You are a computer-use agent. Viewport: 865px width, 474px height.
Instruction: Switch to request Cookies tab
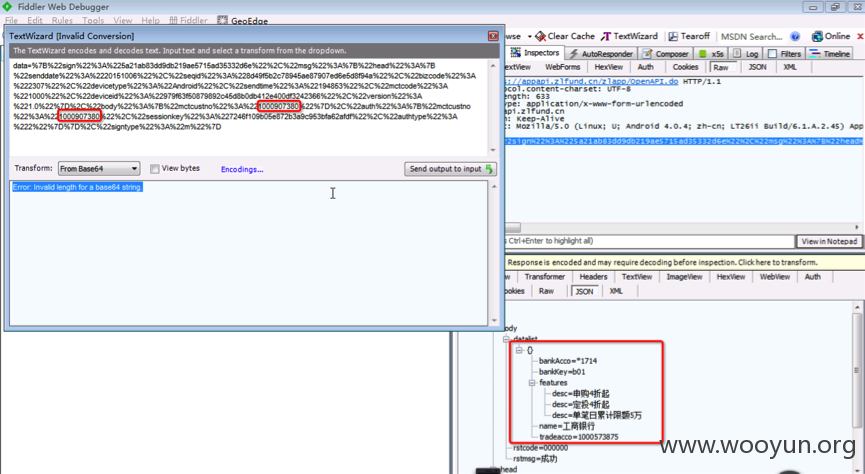point(685,67)
